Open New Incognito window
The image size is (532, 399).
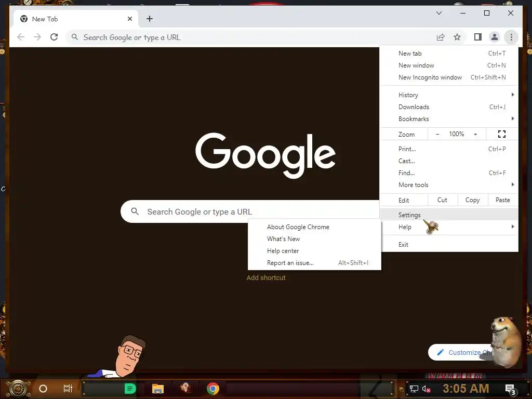449,77
